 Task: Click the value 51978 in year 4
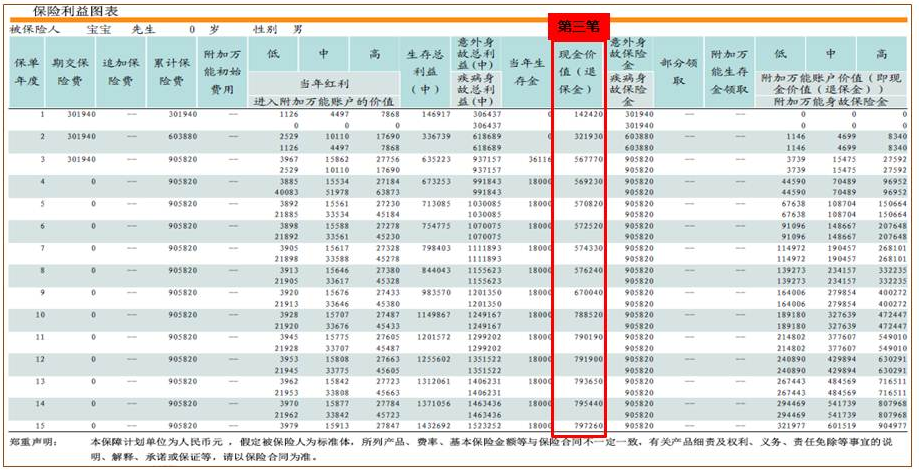[337, 192]
